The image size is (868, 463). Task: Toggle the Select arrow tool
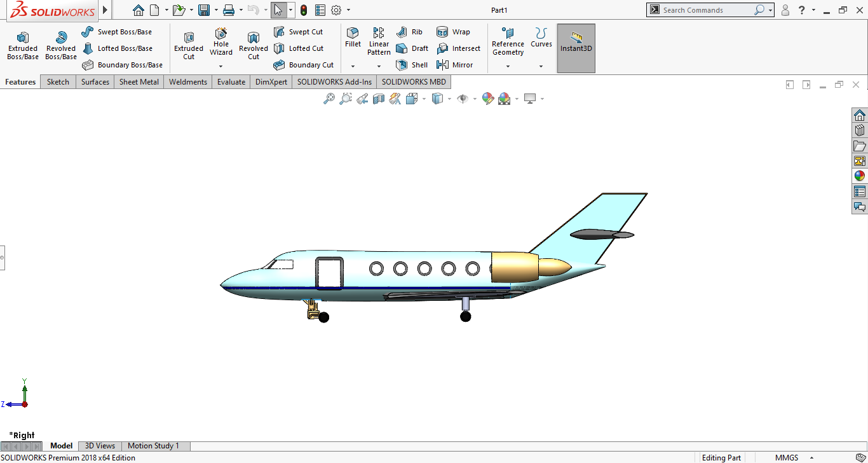(278, 10)
